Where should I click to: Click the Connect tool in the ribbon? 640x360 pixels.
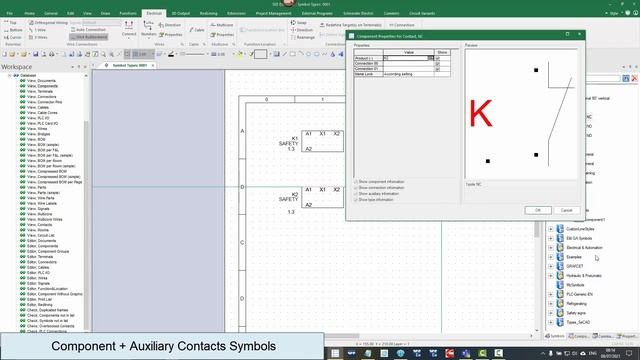129,29
